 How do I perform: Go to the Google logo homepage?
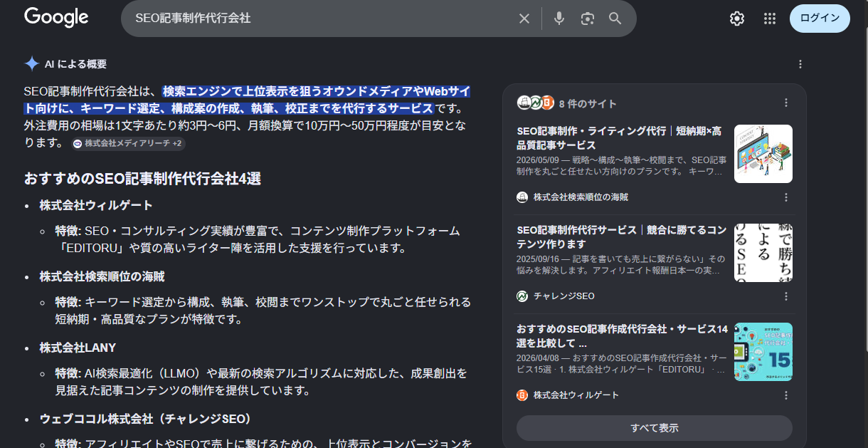(x=56, y=18)
